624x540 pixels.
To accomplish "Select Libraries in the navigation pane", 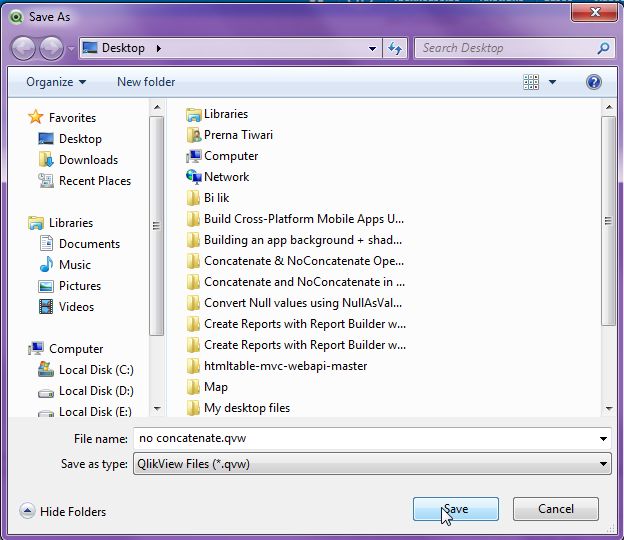I will click(71, 222).
